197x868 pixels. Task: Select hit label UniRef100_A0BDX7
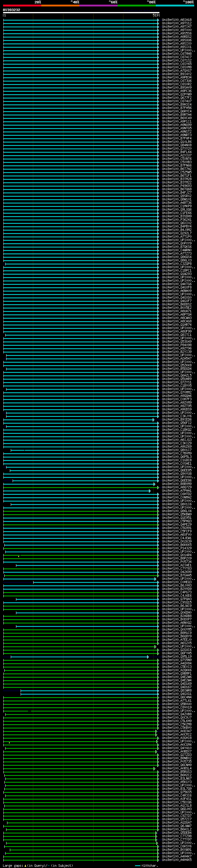tap(177, 751)
